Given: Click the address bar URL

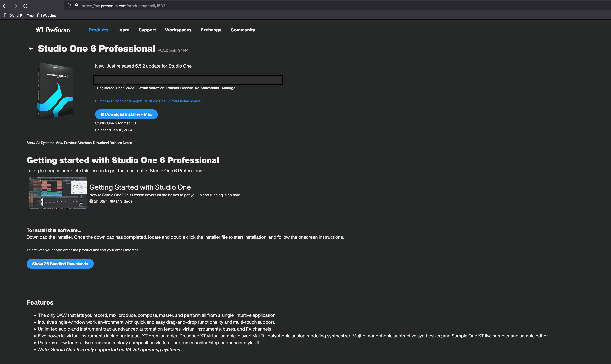Looking at the screenshot, I should [x=123, y=6].
